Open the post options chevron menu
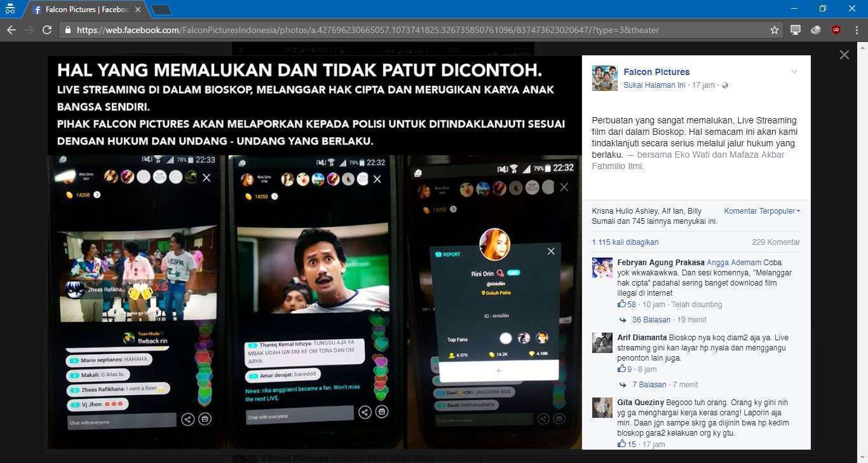Screen dimensions: 868x463 [794, 72]
